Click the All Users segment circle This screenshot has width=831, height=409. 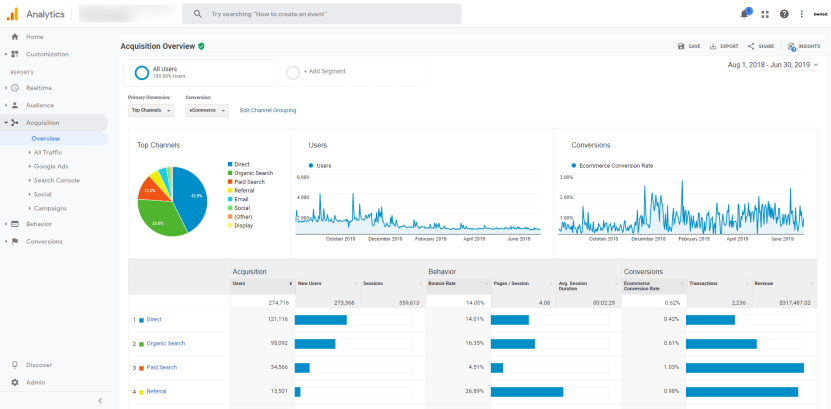pyautogui.click(x=142, y=73)
